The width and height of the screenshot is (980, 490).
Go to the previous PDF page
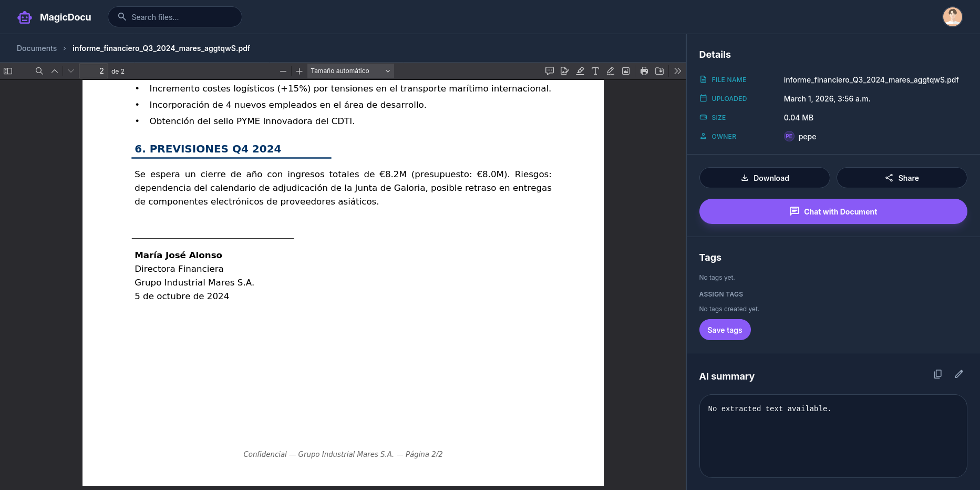pyautogui.click(x=55, y=71)
